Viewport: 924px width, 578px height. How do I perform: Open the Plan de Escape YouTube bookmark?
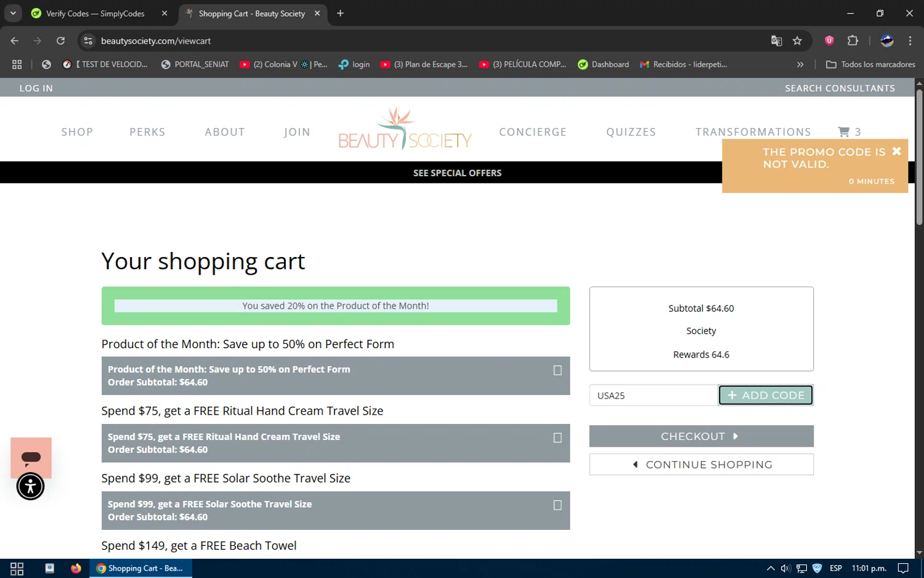click(x=424, y=64)
